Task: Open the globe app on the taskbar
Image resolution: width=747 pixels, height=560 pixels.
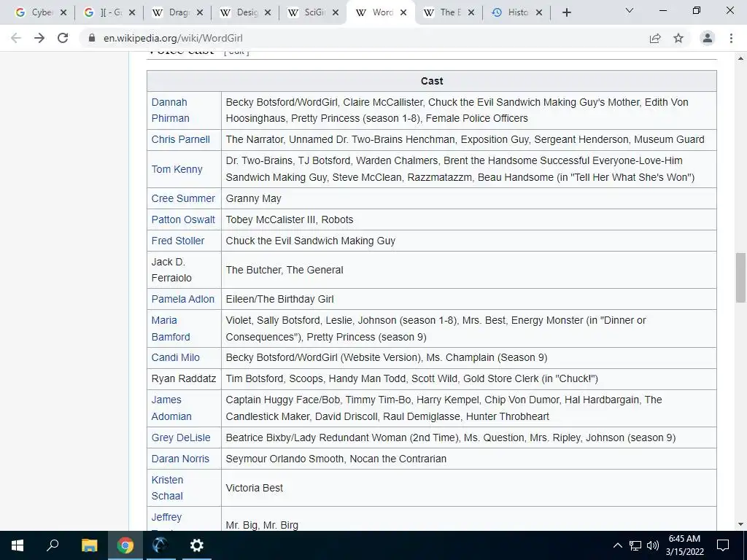Action: pyautogui.click(x=160, y=545)
